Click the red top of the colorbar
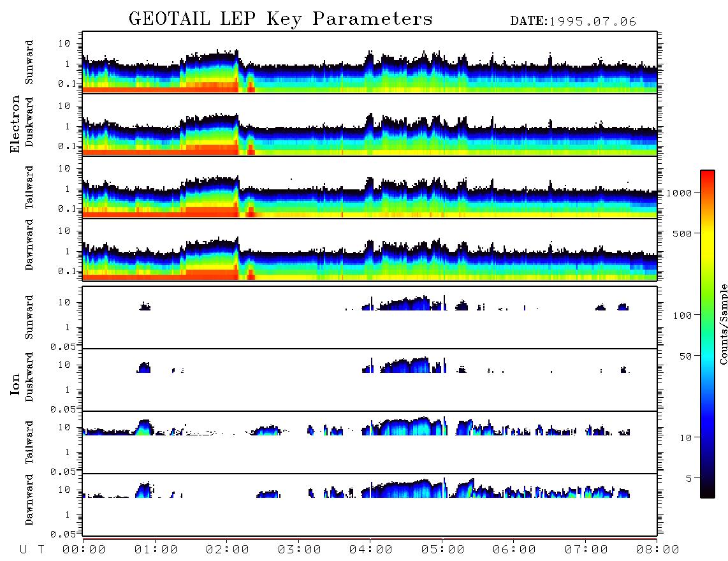Image resolution: width=728 pixels, height=561 pixels. pos(708,177)
